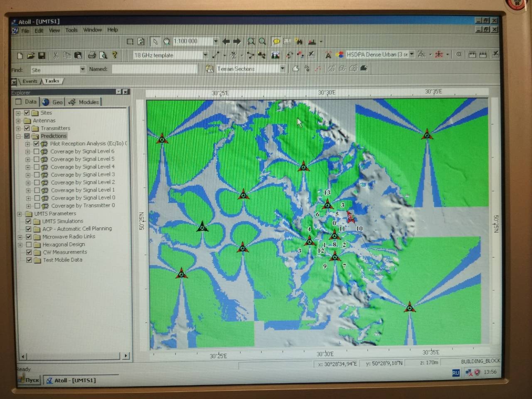Open the 18 GHz template dropdown
532x399 pixels.
tap(205, 55)
